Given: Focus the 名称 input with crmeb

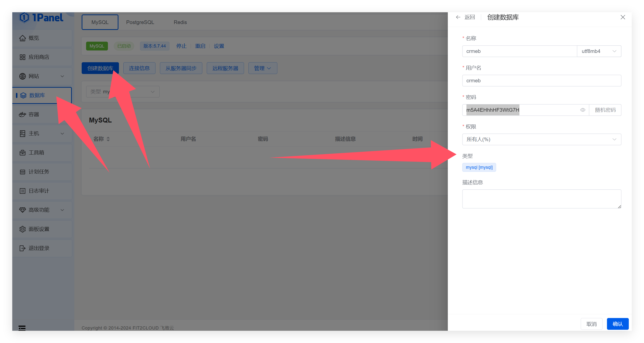Looking at the screenshot, I should point(519,51).
